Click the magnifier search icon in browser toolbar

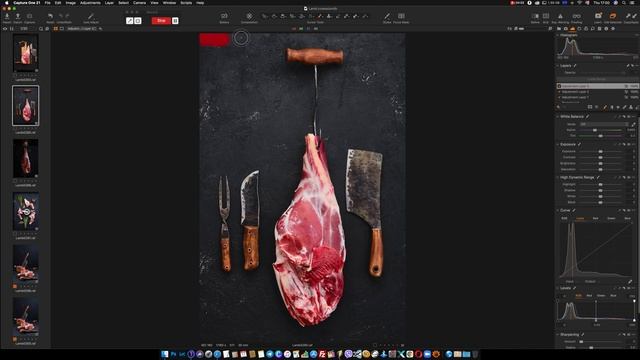[x=41, y=29]
